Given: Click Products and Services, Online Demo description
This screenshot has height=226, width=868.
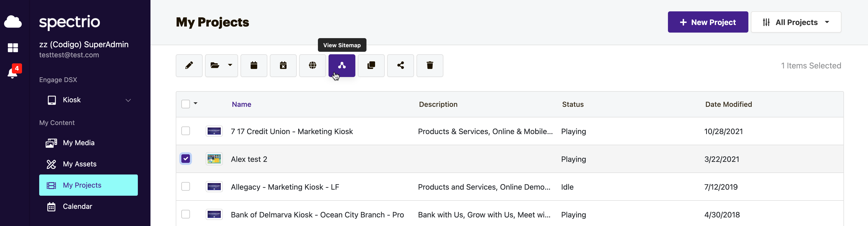Looking at the screenshot, I should tap(484, 187).
